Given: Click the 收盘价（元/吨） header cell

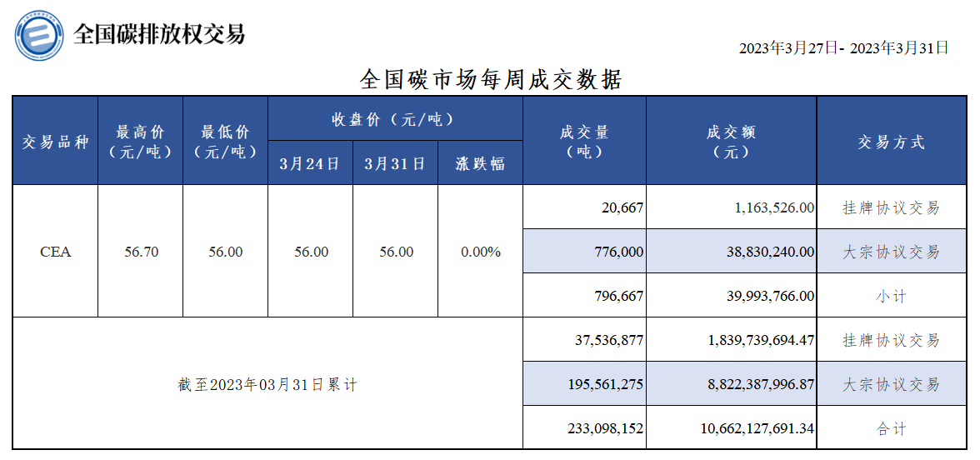Looking at the screenshot, I should click(395, 118).
